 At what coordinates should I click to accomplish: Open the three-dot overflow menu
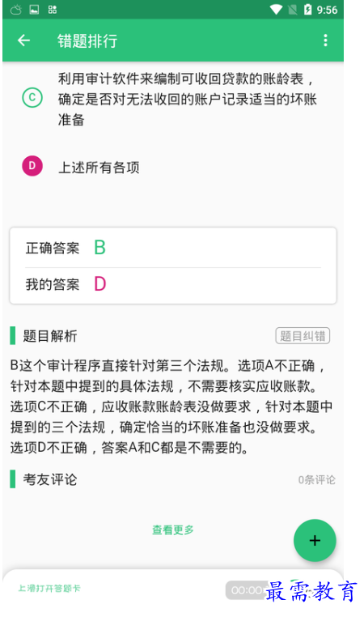point(325,40)
